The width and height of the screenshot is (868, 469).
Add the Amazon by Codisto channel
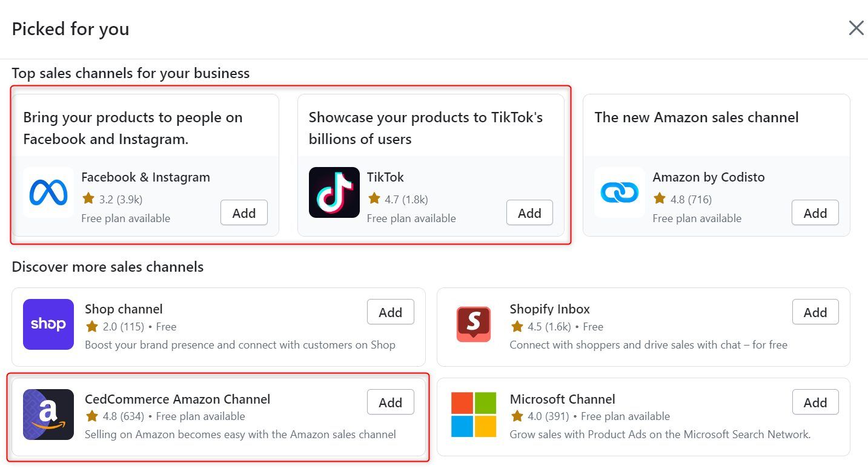pos(815,212)
